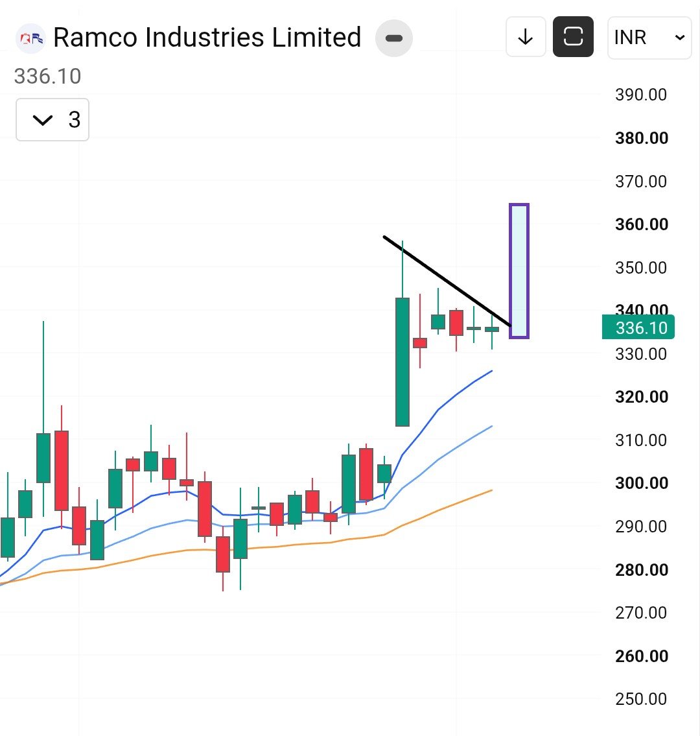Click the 280.00 axis price label

pyautogui.click(x=642, y=570)
